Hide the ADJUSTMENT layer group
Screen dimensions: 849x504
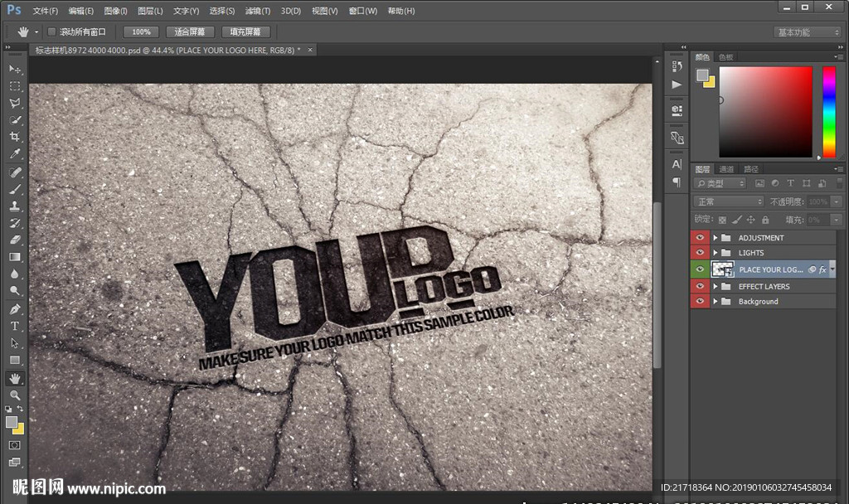tap(700, 238)
